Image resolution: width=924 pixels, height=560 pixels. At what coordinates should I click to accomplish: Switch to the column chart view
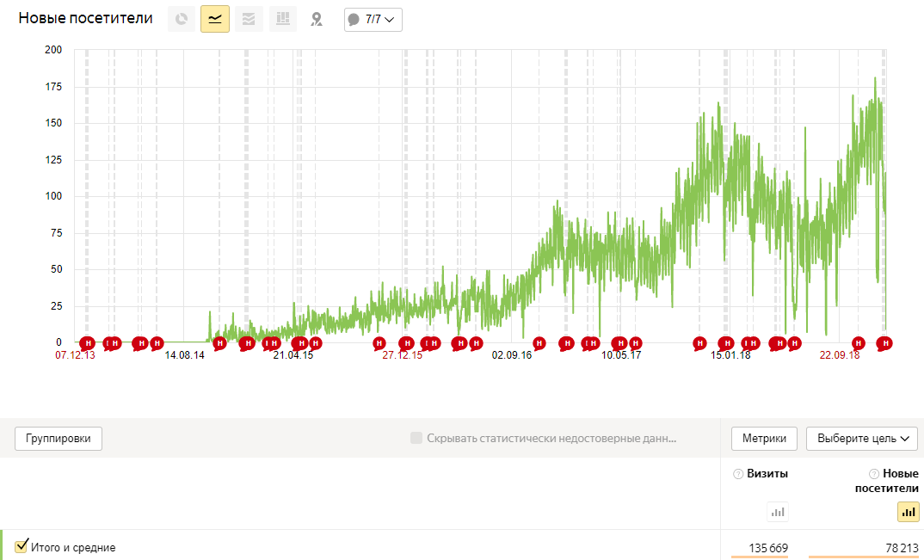pos(282,19)
